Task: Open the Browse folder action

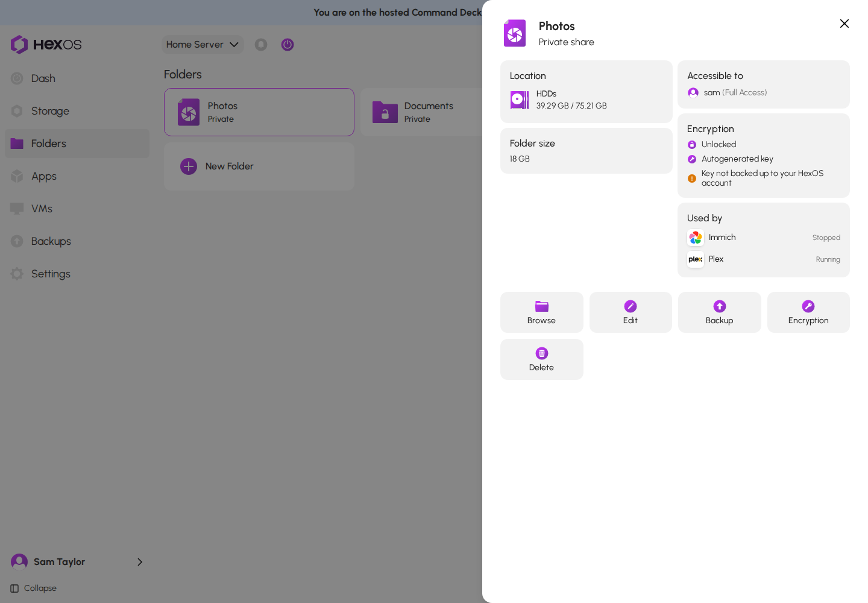Action: tap(541, 312)
